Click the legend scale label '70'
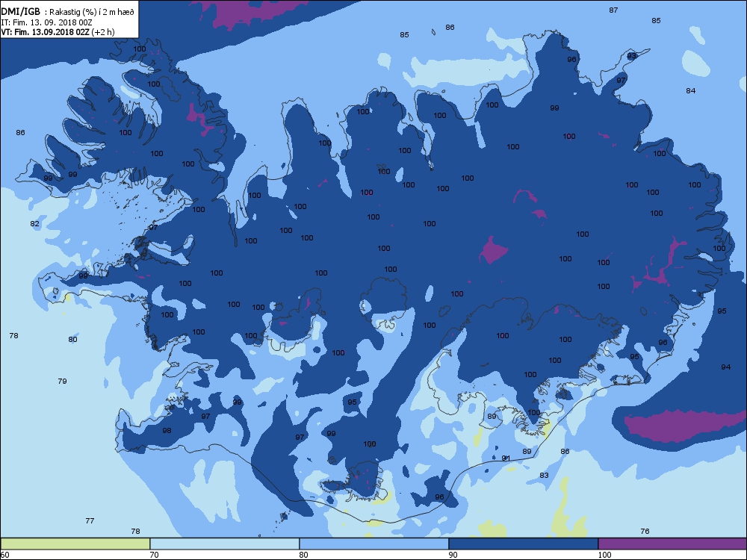747x560 pixels. 154,555
